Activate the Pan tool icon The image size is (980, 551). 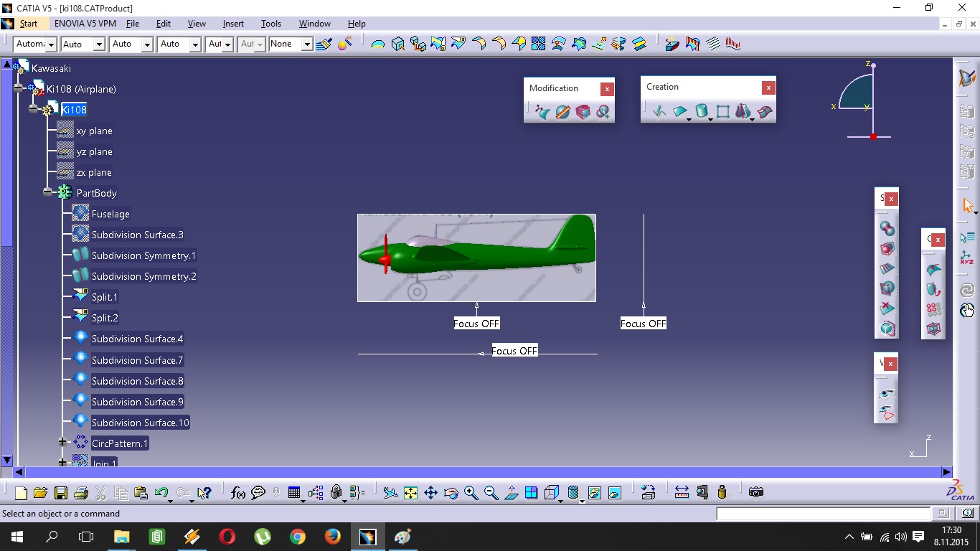pos(430,493)
